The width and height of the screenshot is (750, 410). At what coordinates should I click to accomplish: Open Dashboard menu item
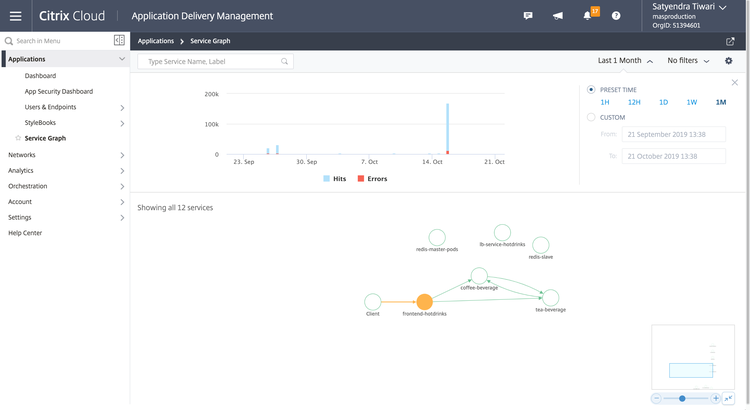coord(40,76)
